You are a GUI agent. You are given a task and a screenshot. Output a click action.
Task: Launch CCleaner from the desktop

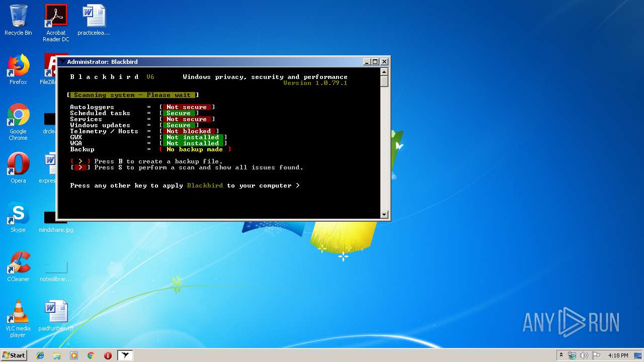18,266
